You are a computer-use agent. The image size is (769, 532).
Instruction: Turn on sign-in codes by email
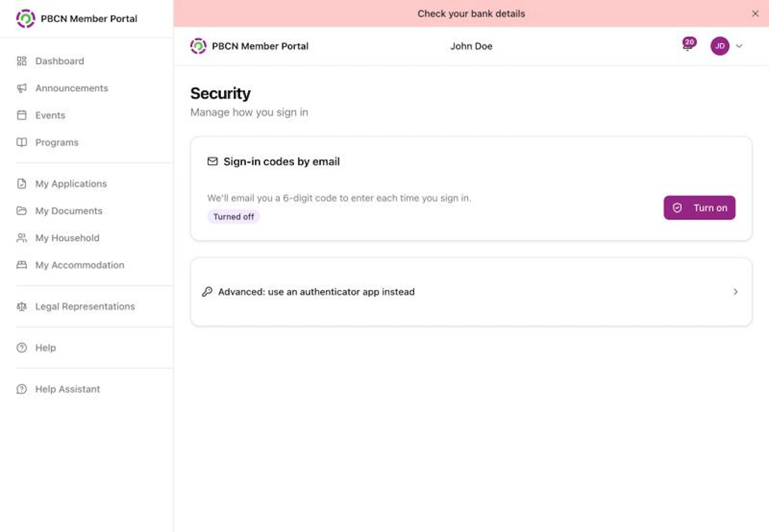pos(699,208)
